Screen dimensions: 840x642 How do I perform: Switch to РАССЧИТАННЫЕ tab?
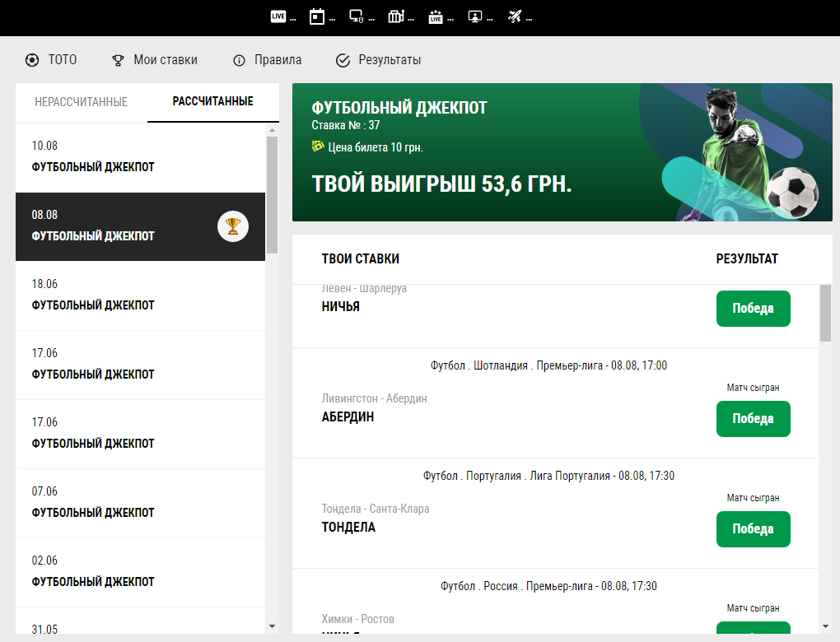coord(212,101)
